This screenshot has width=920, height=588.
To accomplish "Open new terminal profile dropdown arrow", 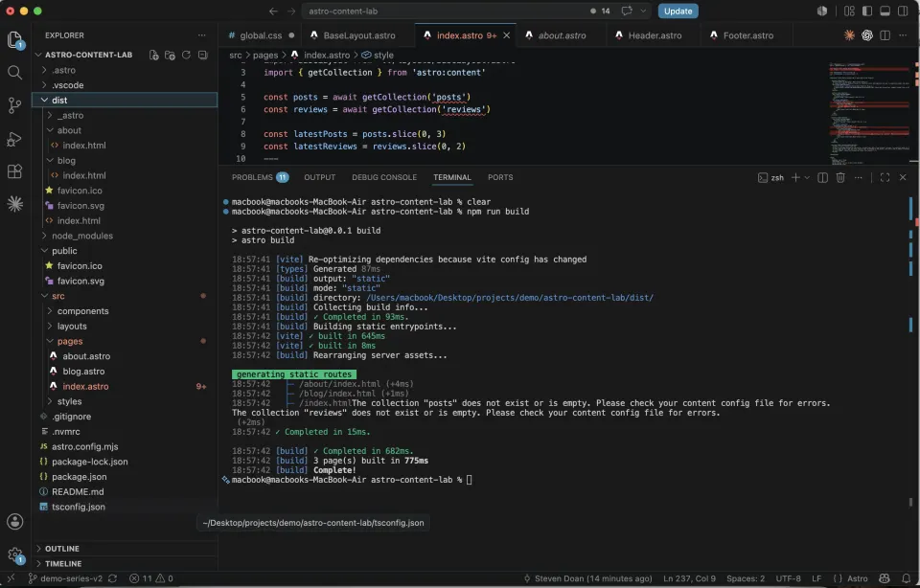I will pos(807,177).
